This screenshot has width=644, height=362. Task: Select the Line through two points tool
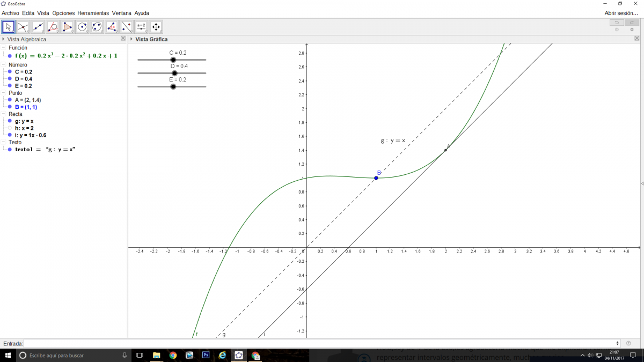(38, 26)
